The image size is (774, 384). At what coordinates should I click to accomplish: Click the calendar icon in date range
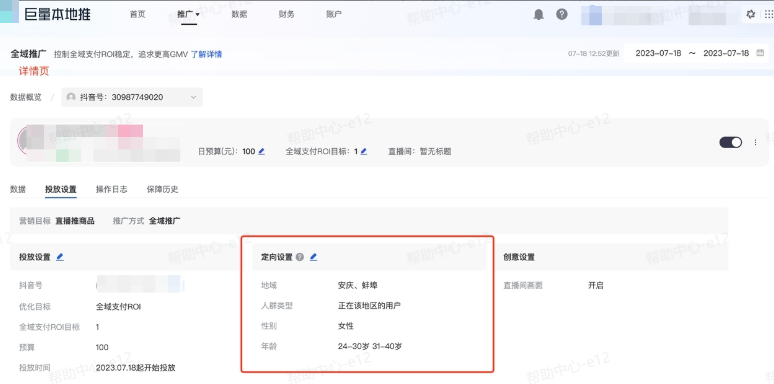pos(760,53)
